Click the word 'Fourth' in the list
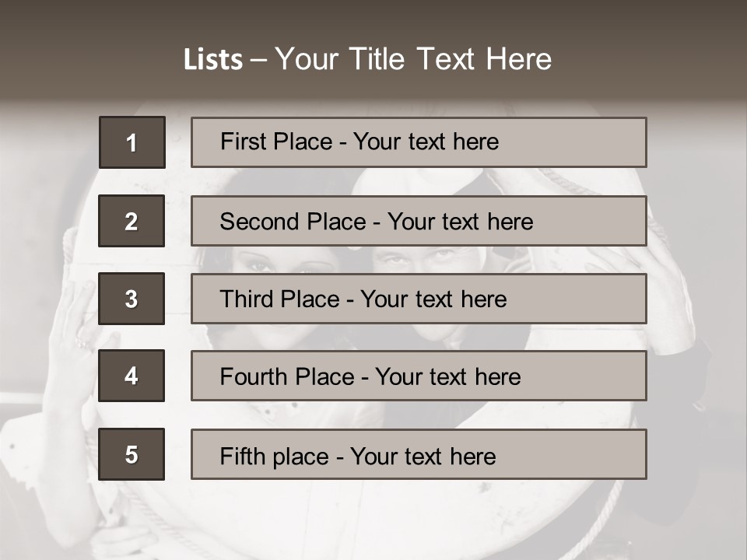The image size is (747, 560). [x=254, y=377]
